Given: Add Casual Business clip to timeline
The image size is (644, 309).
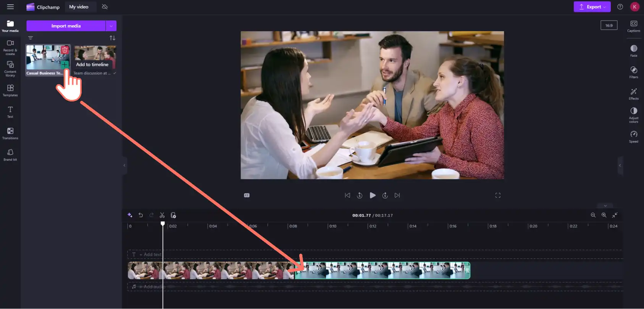Looking at the screenshot, I should pyautogui.click(x=65, y=64).
